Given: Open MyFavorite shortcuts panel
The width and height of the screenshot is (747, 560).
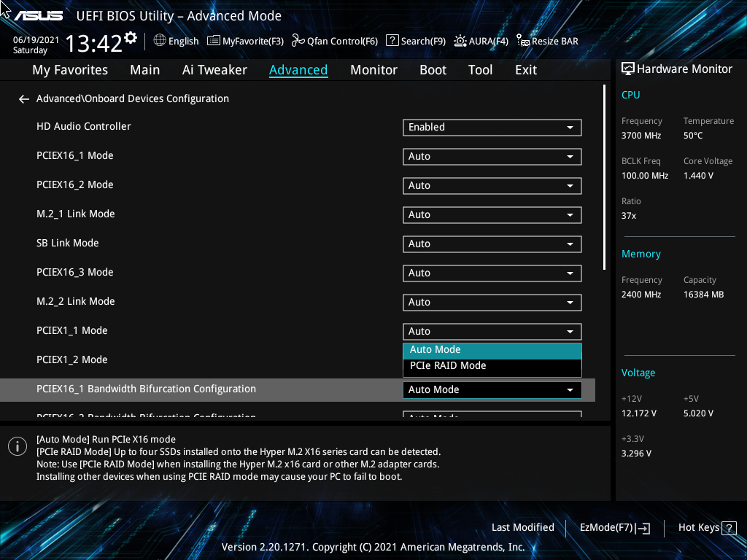Looking at the screenshot, I should coord(245,41).
